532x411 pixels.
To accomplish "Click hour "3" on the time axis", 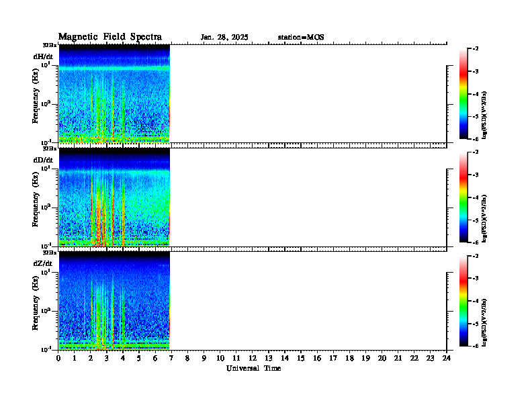I will pyautogui.click(x=107, y=359).
